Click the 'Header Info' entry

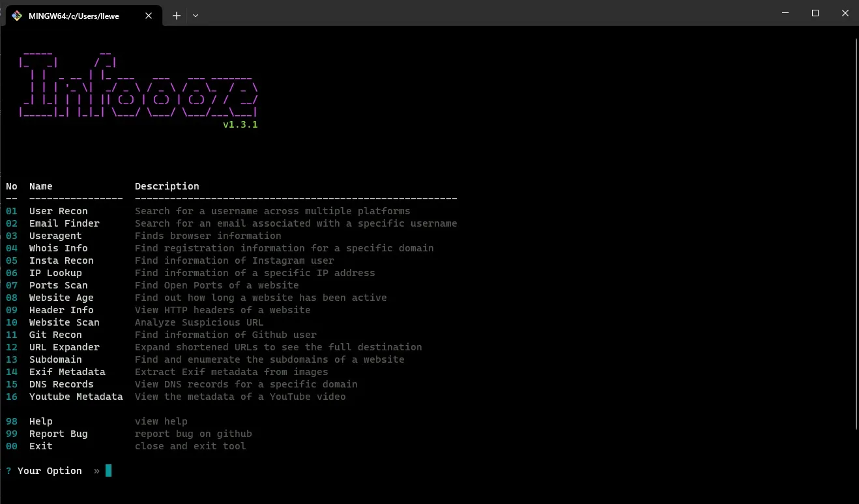click(61, 310)
